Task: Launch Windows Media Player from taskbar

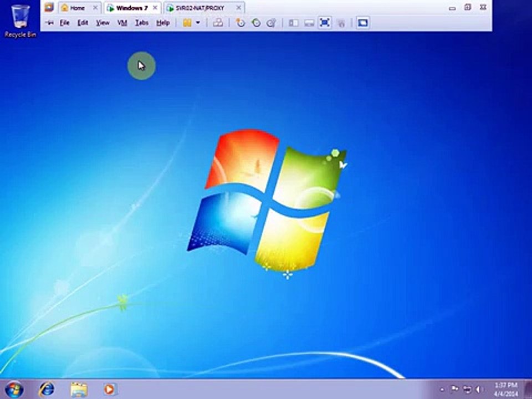Action: click(x=110, y=390)
